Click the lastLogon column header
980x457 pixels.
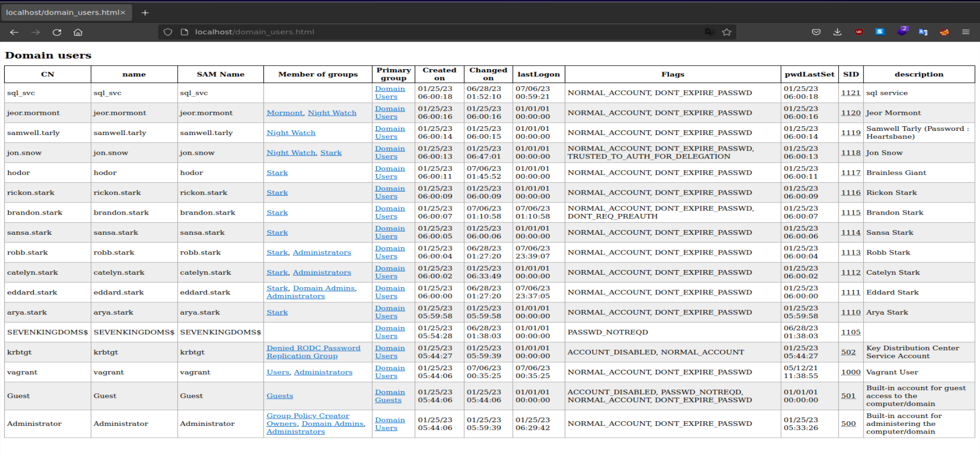pos(539,74)
